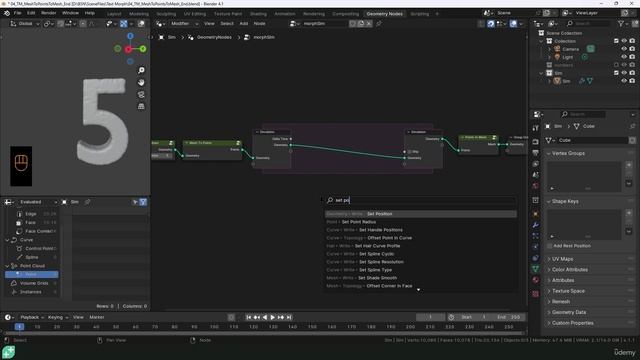The image size is (640, 360).
Task: Expand Geometry Data panel
Action: coord(569,312)
